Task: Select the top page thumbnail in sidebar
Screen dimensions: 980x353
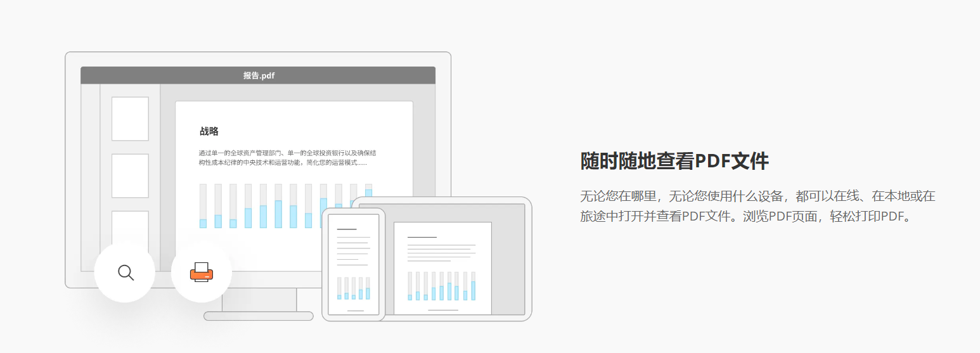Action: [130, 119]
